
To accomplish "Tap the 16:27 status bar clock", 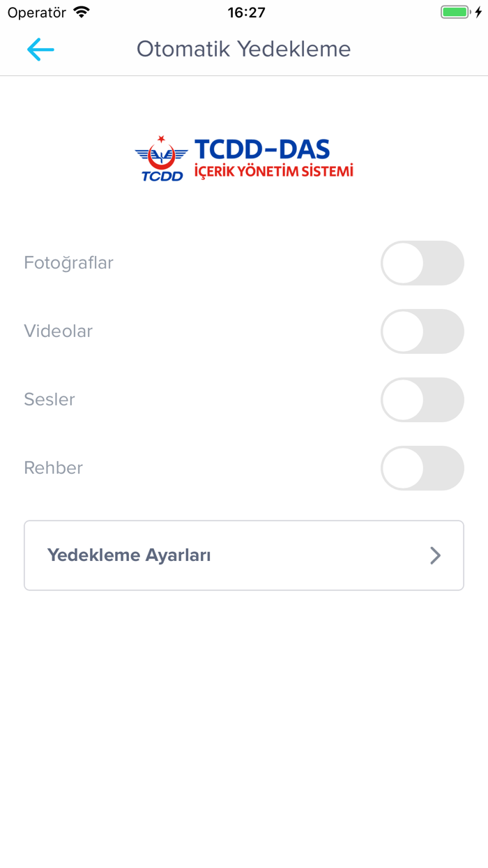I will [x=246, y=13].
